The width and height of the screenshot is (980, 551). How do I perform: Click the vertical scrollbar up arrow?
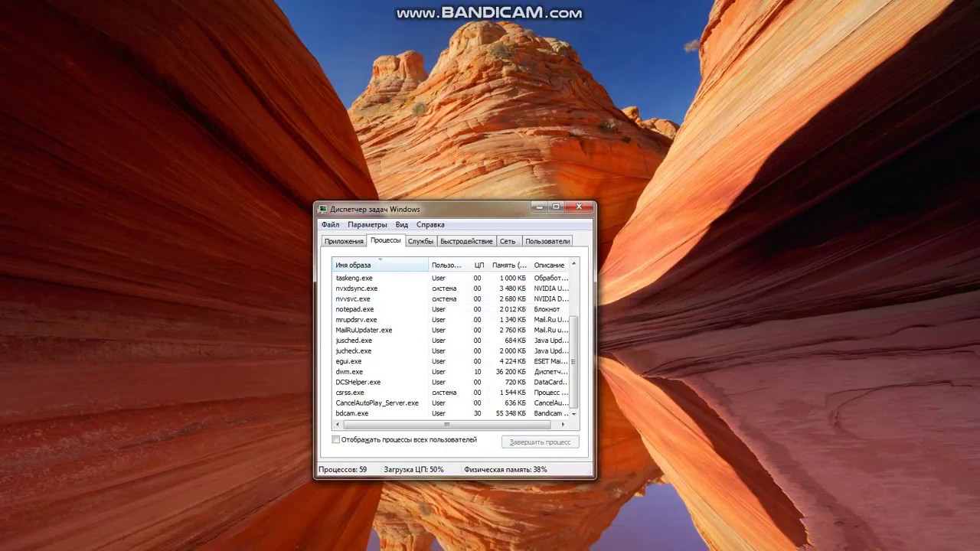tap(573, 264)
